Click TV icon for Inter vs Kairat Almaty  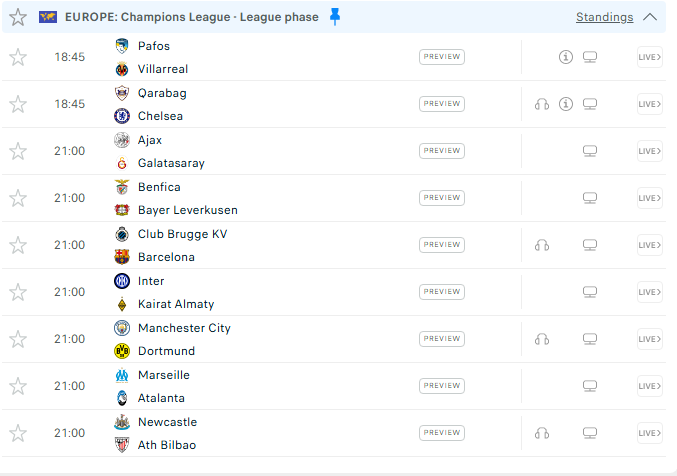pyautogui.click(x=590, y=292)
